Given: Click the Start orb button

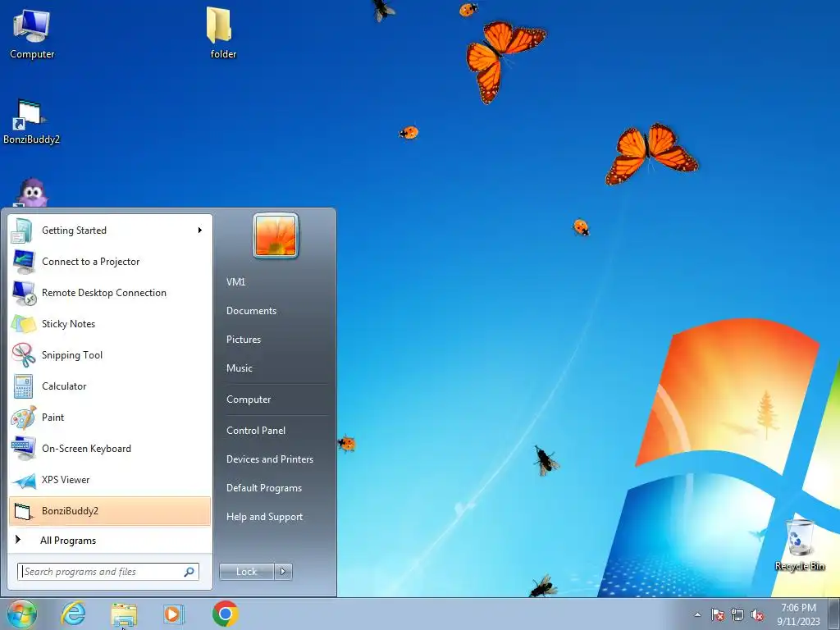Looking at the screenshot, I should pyautogui.click(x=22, y=614).
